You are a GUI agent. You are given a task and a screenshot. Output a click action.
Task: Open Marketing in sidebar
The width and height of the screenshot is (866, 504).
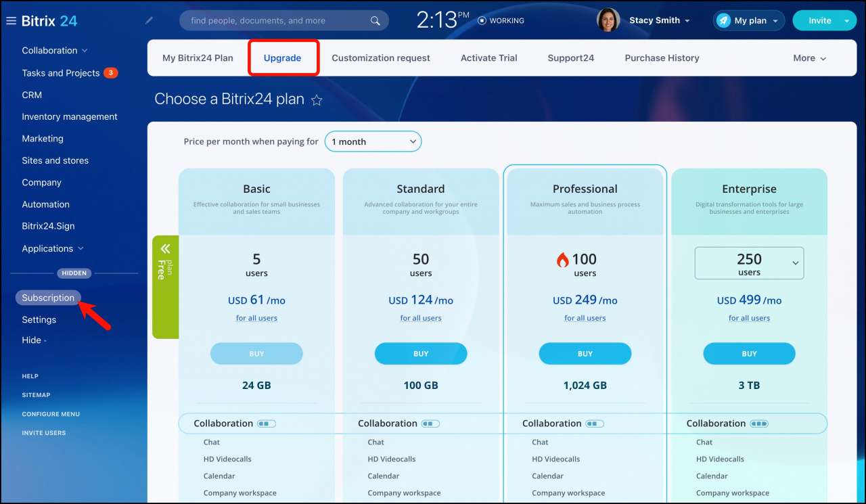click(43, 139)
